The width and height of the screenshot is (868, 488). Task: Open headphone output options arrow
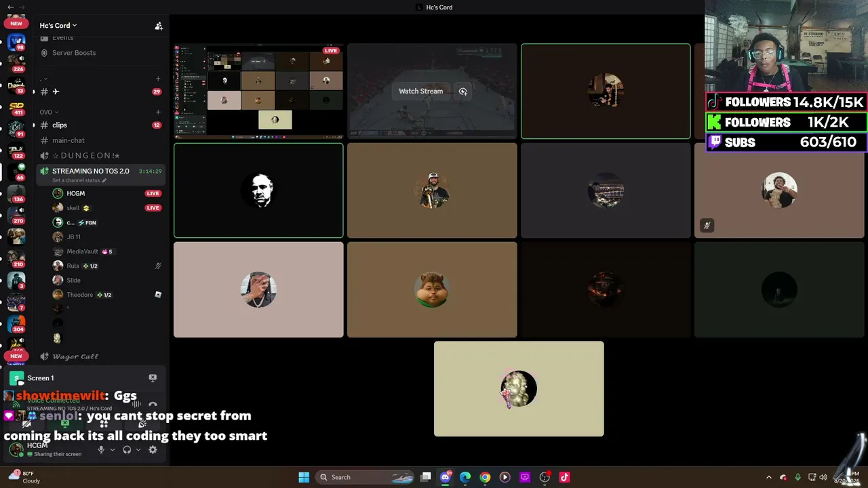pos(138,449)
